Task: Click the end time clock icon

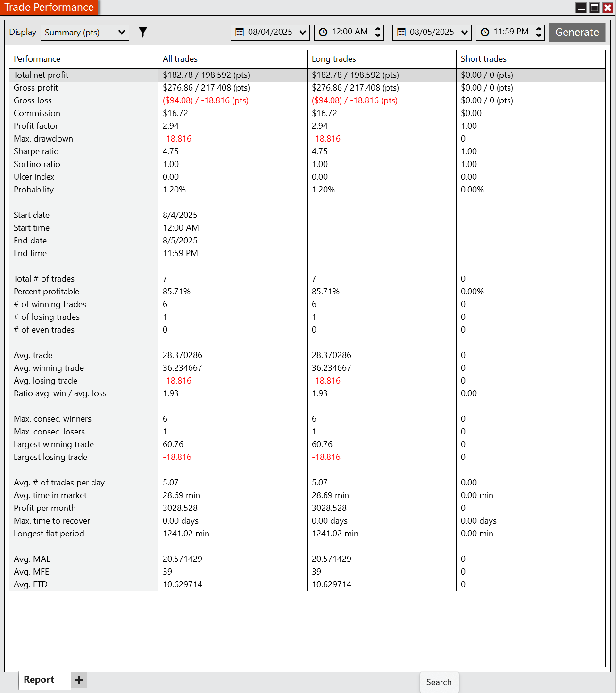Action: [x=485, y=32]
